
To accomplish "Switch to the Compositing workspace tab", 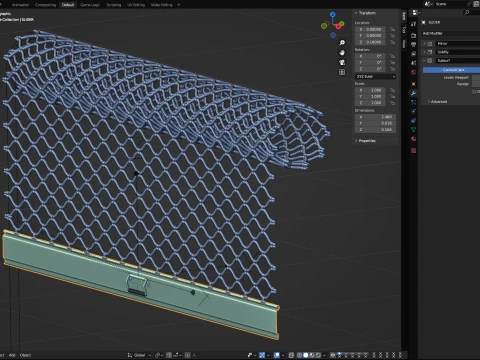I will (x=45, y=5).
